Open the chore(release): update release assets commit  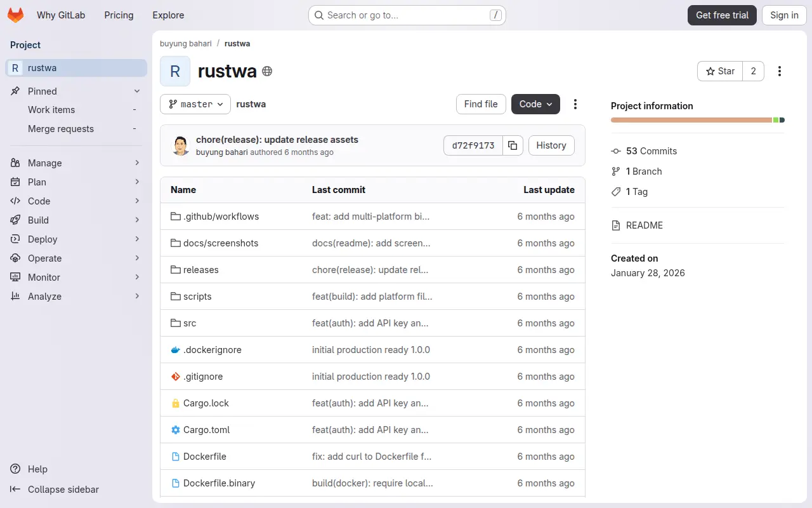tap(277, 140)
